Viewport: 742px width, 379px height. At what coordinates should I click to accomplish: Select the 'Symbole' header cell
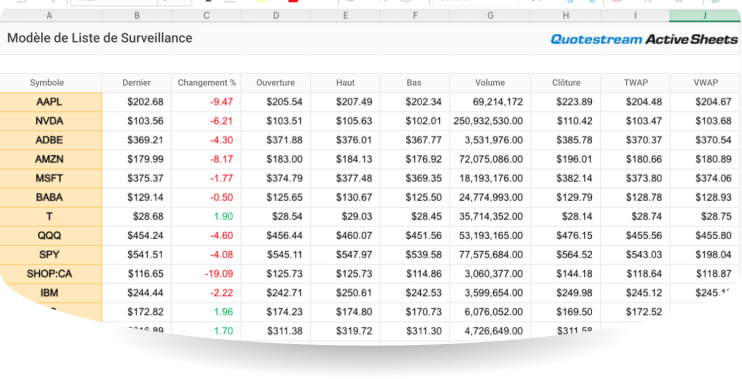[47, 83]
